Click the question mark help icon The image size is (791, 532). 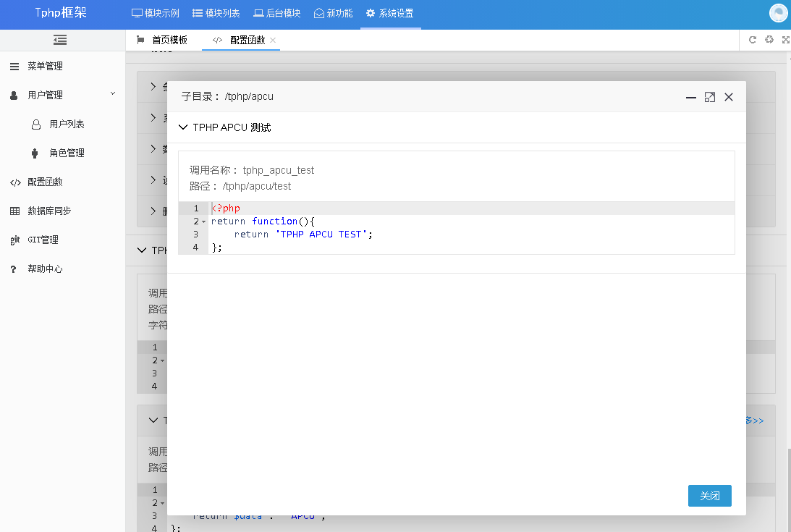click(14, 269)
